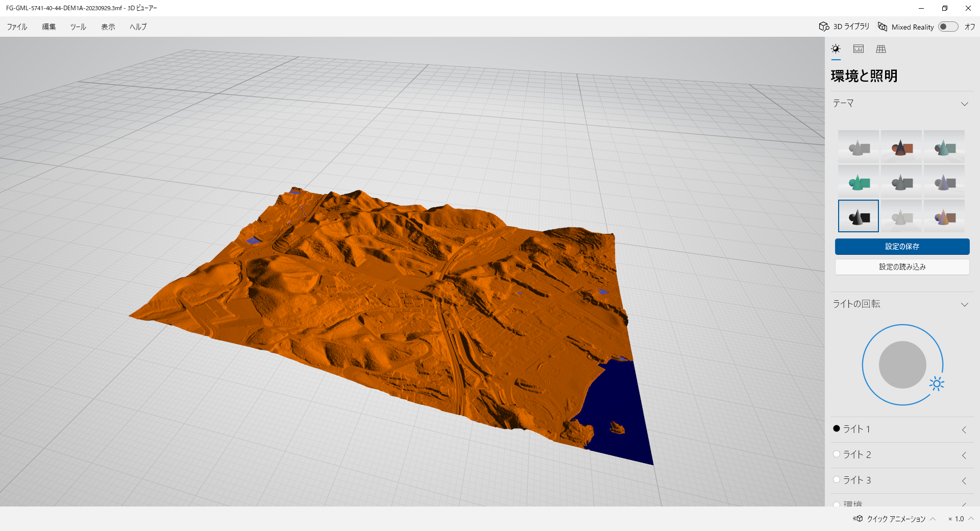980x531 pixels.
Task: Open the Stats panel icon
Action: (859, 49)
